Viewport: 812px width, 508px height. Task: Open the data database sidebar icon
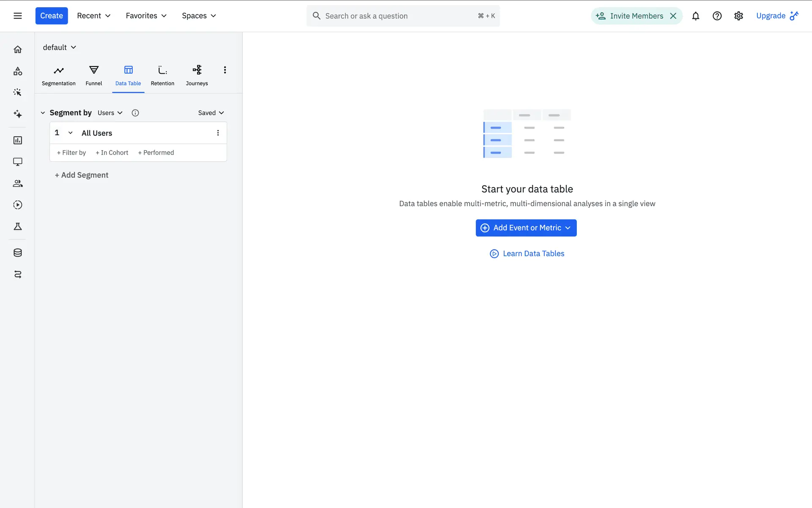[18, 253]
